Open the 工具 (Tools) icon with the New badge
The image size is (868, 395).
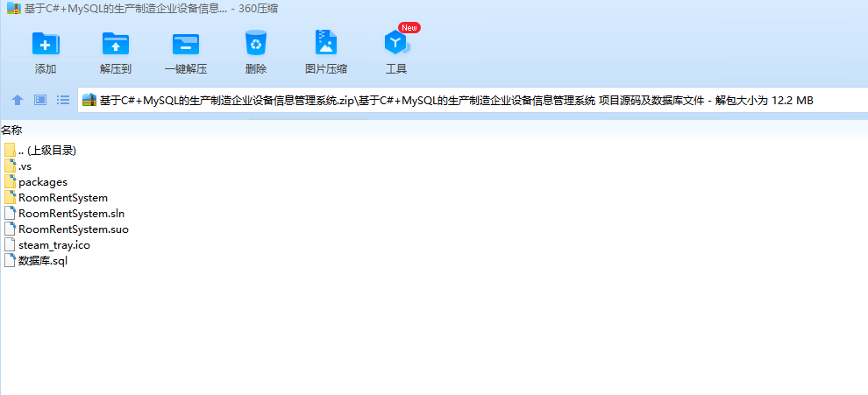(x=397, y=41)
